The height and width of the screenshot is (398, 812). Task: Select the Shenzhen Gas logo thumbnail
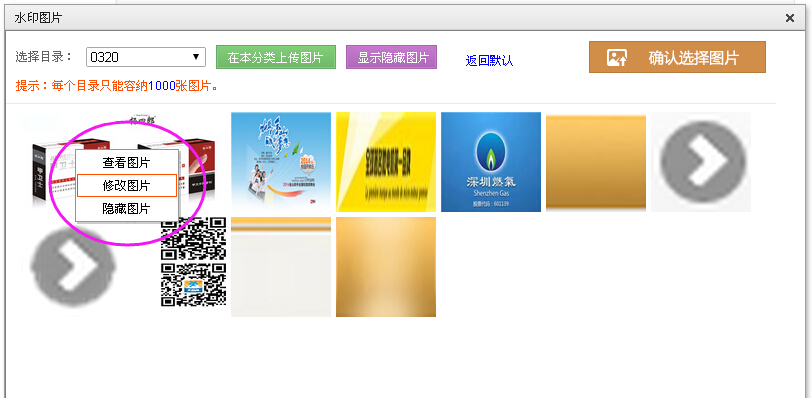click(x=491, y=162)
